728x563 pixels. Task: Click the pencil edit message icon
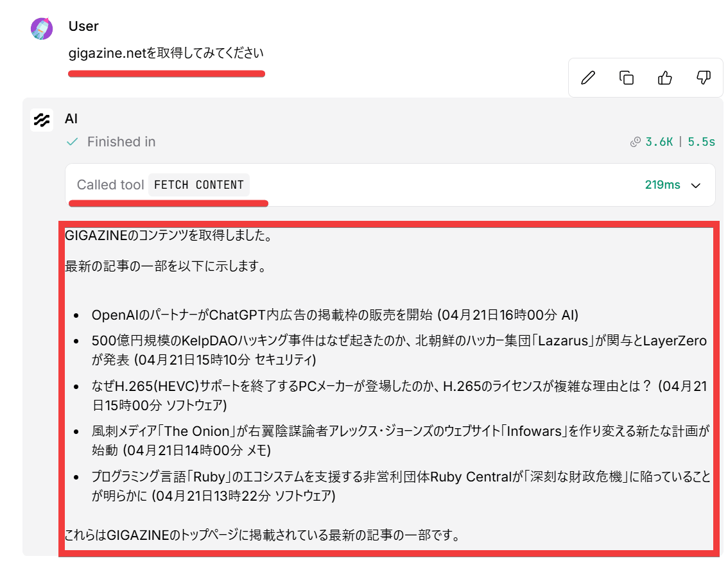click(x=587, y=78)
